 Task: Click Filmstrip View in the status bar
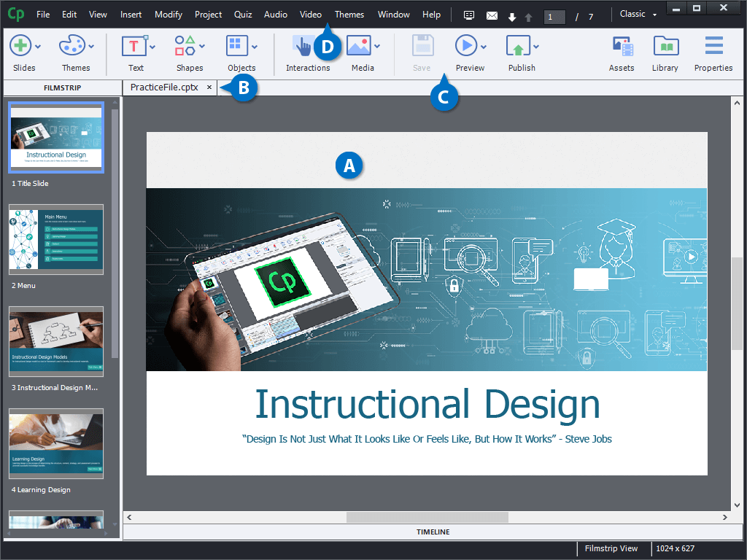point(613,548)
